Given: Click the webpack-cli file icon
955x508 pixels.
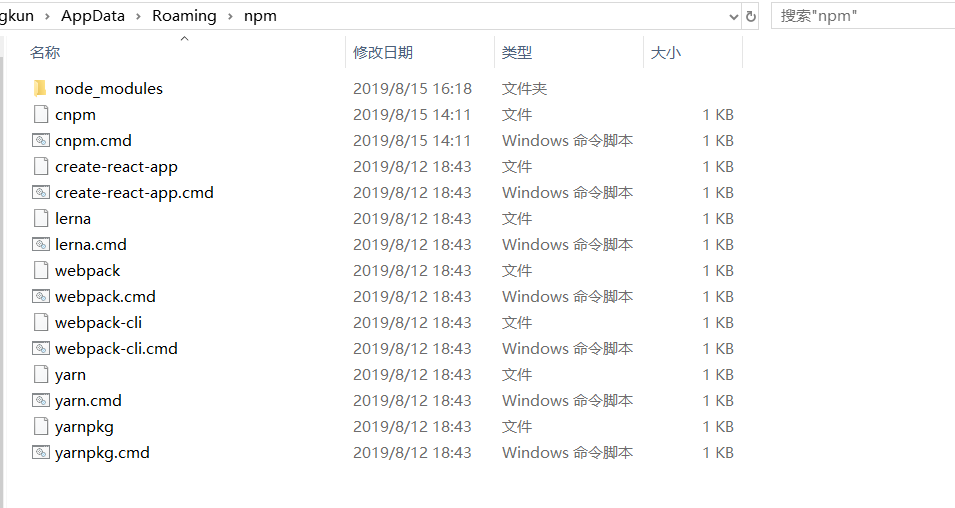Looking at the screenshot, I should click(41, 322).
